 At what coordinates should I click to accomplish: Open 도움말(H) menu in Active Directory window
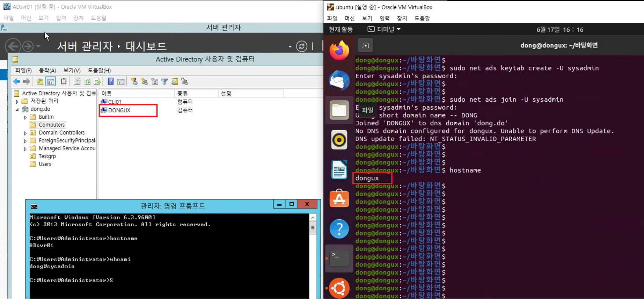(x=99, y=71)
